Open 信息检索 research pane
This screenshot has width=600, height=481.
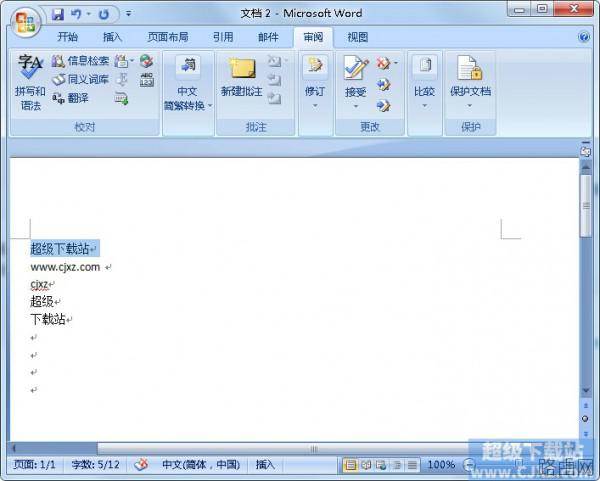point(80,60)
